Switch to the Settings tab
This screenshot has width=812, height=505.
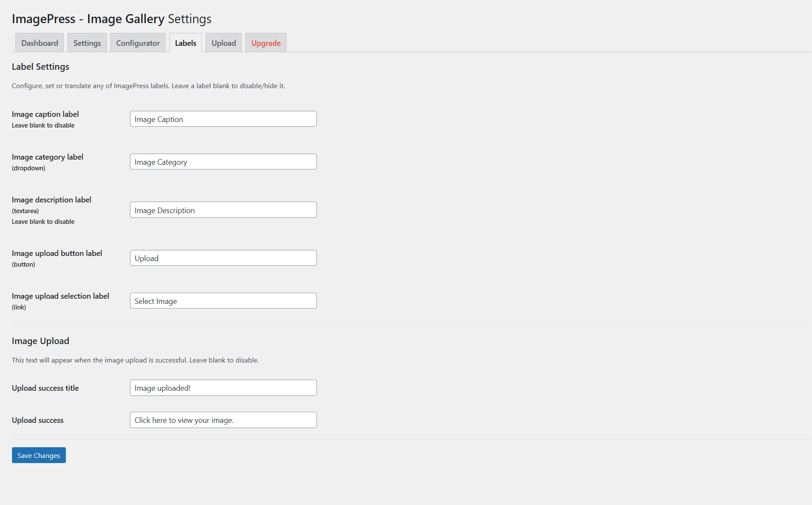(x=87, y=43)
